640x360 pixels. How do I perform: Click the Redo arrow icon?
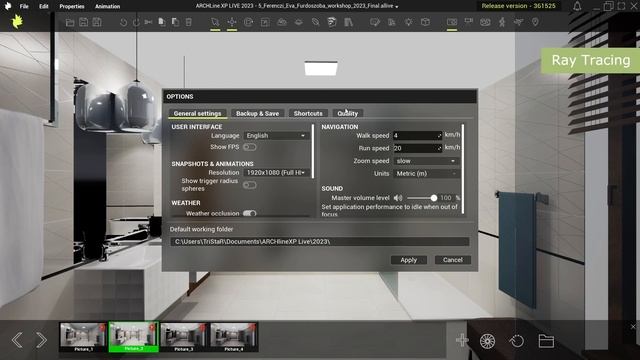tap(136, 22)
